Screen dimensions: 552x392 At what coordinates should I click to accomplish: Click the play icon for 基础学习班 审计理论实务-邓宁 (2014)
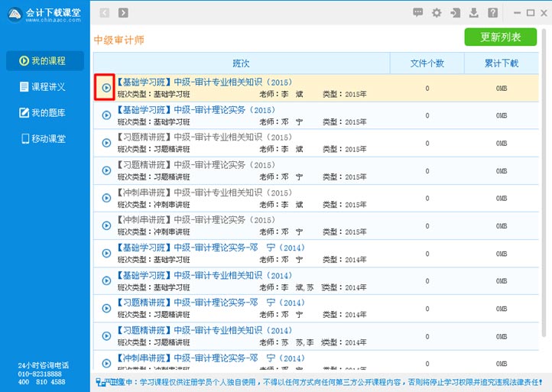(106, 253)
